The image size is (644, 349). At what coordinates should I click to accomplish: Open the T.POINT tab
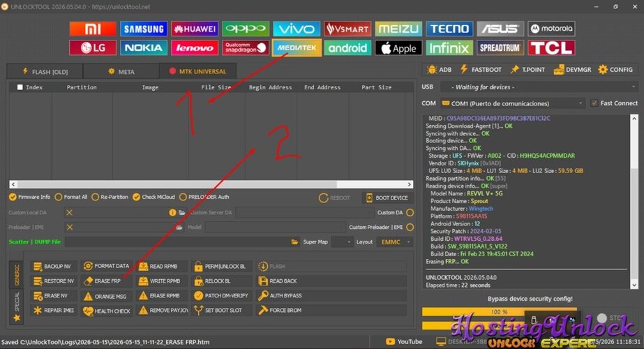click(527, 70)
